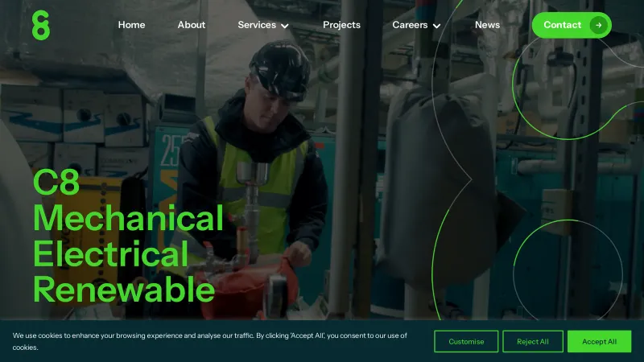The width and height of the screenshot is (644, 362).
Task: Accept All cookies
Action: coord(599,341)
